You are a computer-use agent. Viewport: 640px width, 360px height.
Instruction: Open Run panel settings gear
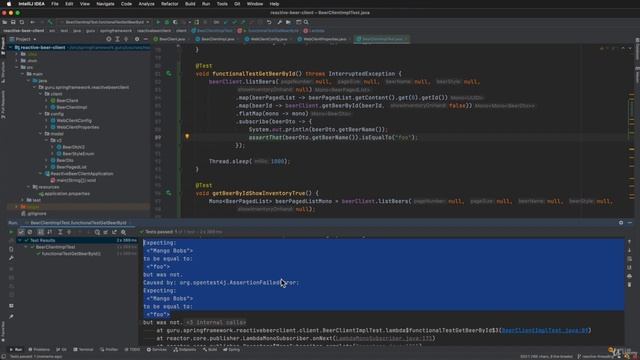(x=621, y=223)
